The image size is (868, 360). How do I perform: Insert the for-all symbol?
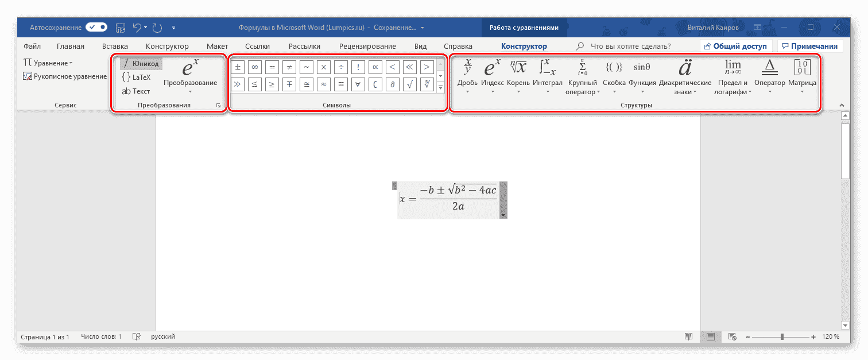coord(358,85)
